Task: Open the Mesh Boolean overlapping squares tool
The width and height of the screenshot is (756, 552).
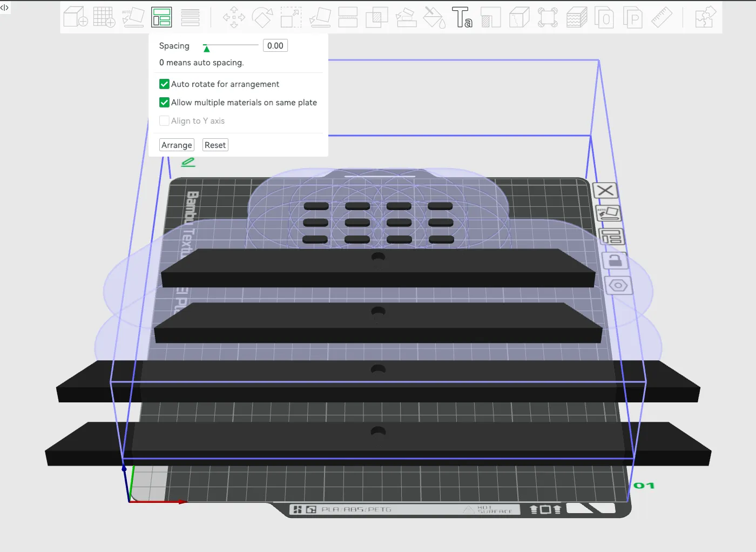Action: [377, 17]
